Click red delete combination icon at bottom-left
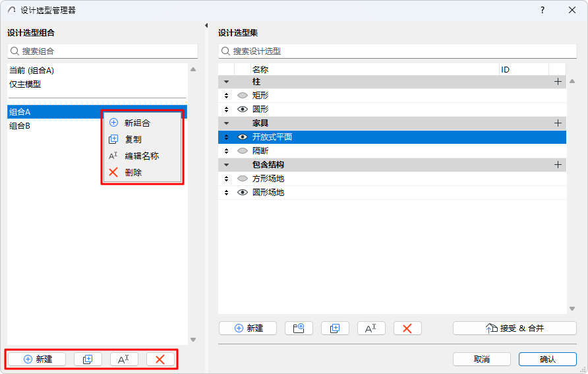The width and height of the screenshot is (588, 374). (x=160, y=359)
